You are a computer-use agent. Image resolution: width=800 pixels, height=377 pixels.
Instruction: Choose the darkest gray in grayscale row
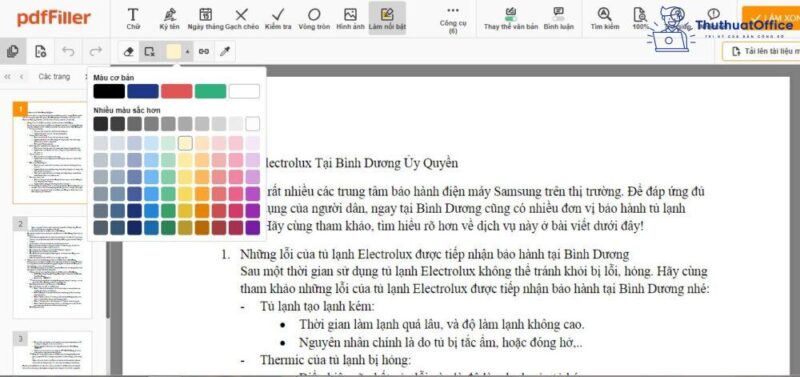click(101, 124)
